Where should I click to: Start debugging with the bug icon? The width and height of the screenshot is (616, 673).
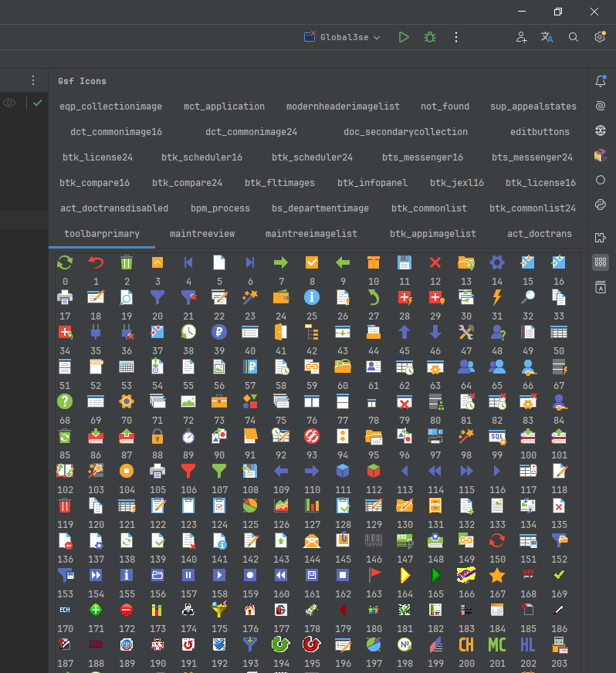click(x=430, y=37)
